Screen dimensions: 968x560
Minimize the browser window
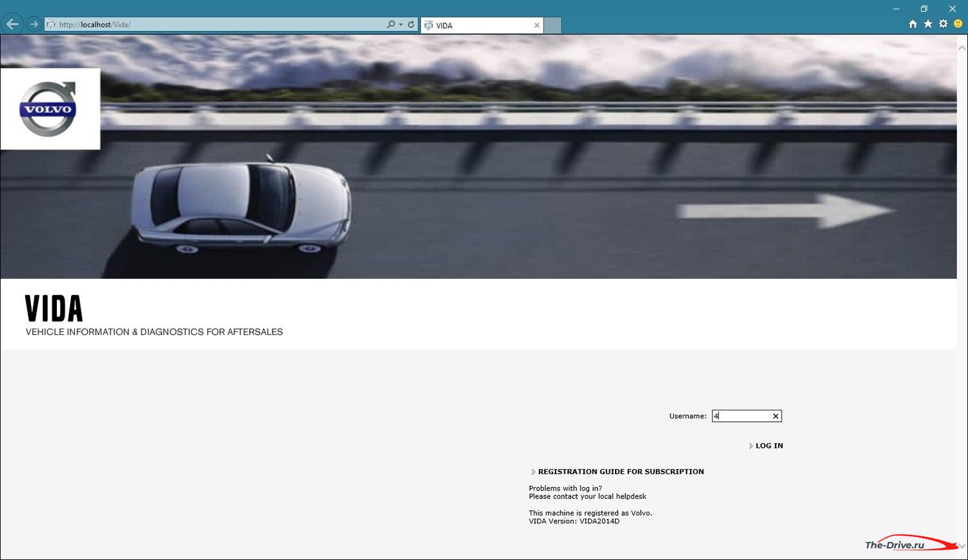pyautogui.click(x=896, y=8)
